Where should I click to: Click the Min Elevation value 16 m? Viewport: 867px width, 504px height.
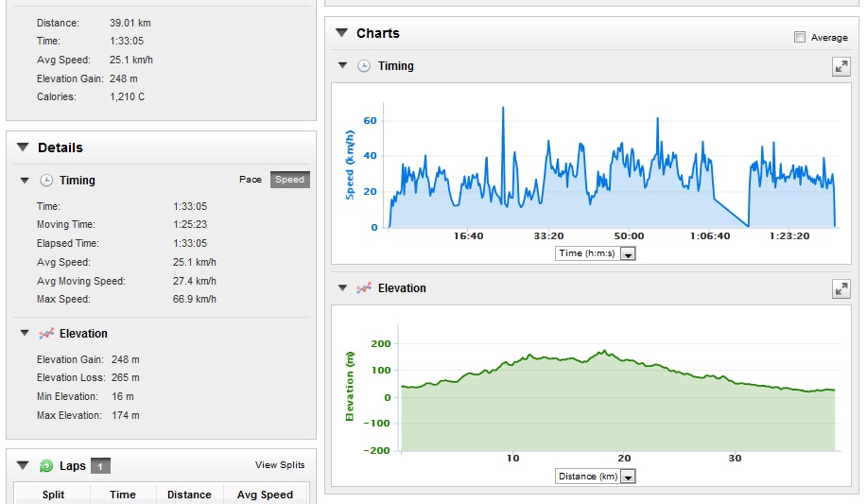[x=123, y=396]
